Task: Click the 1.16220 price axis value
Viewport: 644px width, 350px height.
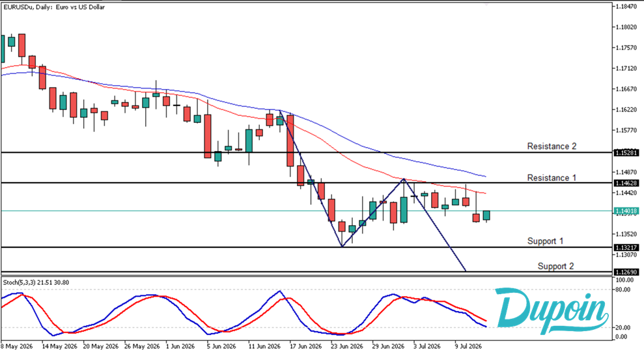Action: tap(626, 110)
